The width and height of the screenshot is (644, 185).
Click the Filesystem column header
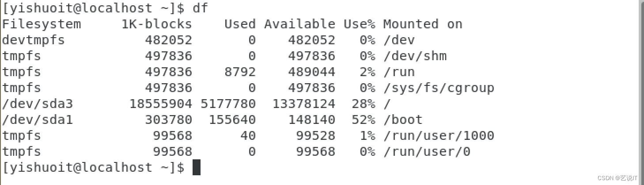click(x=42, y=24)
